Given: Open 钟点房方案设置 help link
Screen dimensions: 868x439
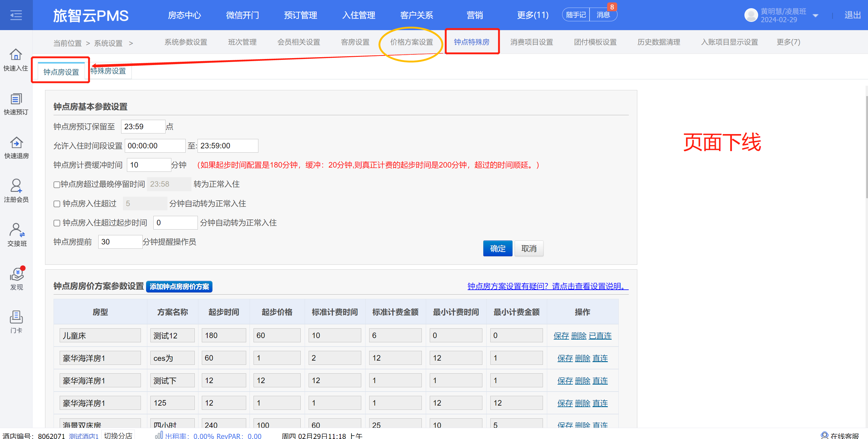Looking at the screenshot, I should pos(548,286).
